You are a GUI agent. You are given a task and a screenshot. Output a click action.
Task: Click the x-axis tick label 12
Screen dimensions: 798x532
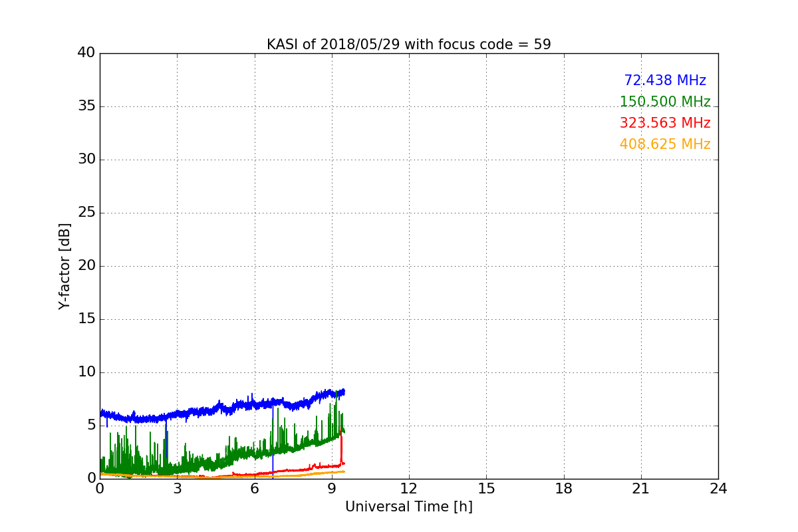pos(409,489)
